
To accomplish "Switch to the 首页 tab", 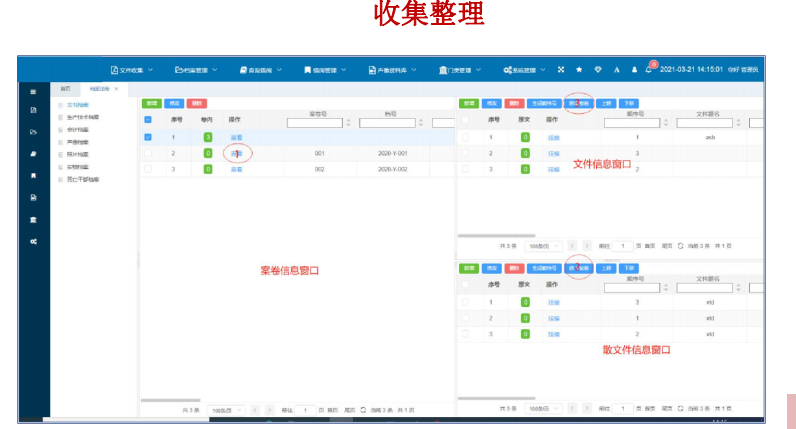I will tap(65, 89).
